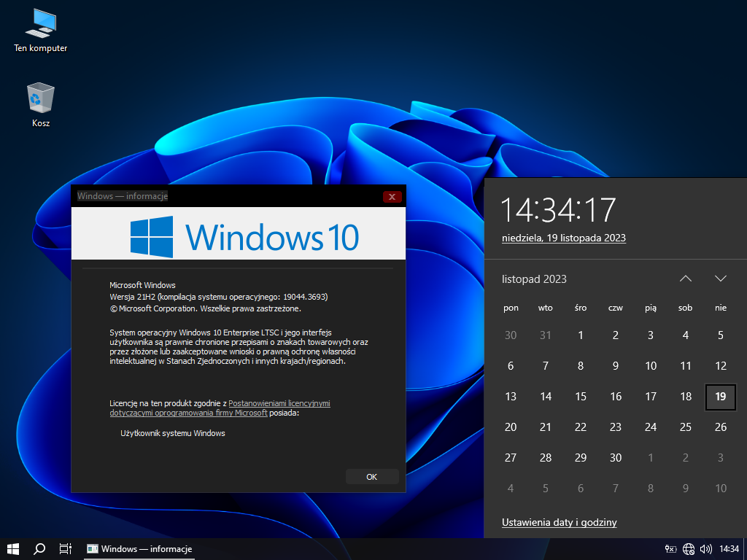Open the network globe tray icon
The width and height of the screenshot is (747, 560).
[x=689, y=549]
